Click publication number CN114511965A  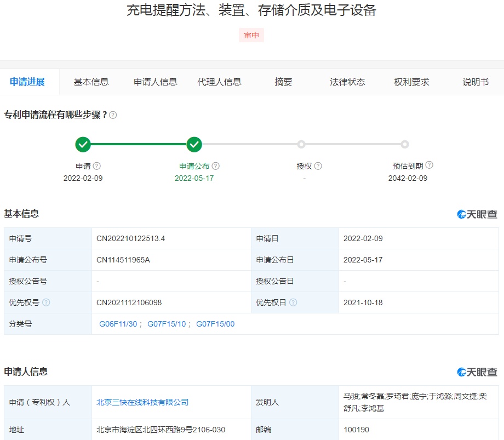coord(123,260)
